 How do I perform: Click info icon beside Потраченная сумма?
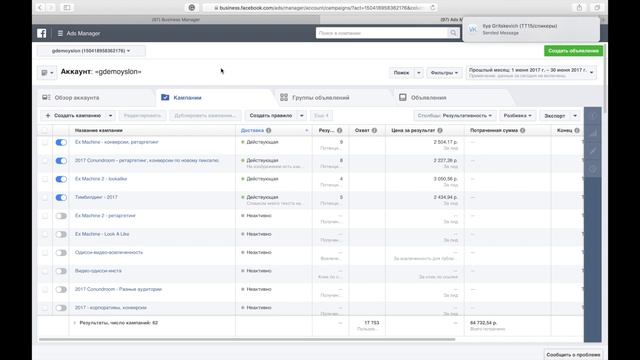[x=523, y=130]
